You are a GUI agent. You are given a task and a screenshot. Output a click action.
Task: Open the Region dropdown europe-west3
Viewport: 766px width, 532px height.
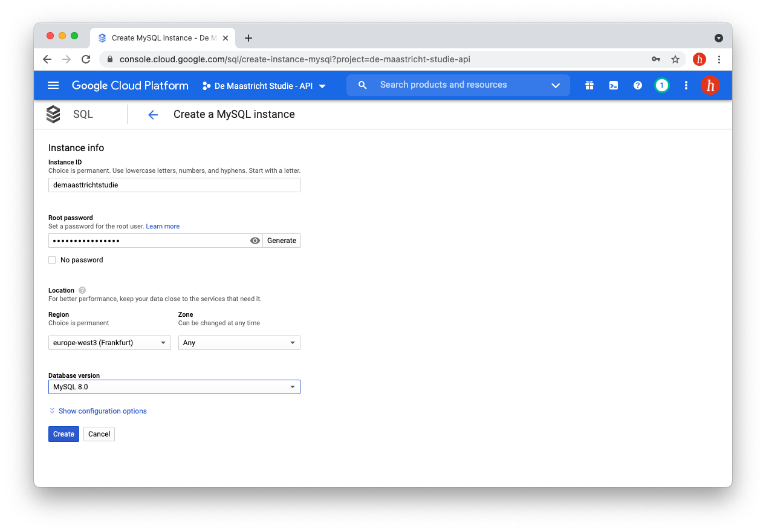click(109, 343)
